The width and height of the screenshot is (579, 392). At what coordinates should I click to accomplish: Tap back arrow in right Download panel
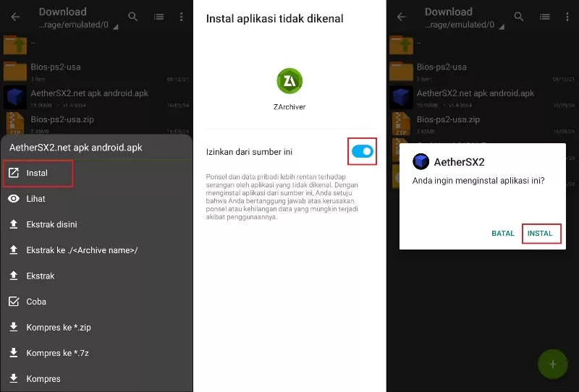402,17
